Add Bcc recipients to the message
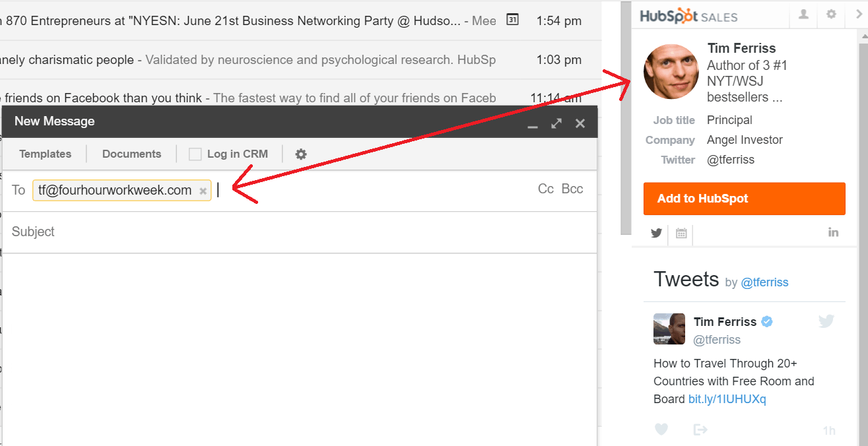The height and width of the screenshot is (446, 868). (x=572, y=189)
